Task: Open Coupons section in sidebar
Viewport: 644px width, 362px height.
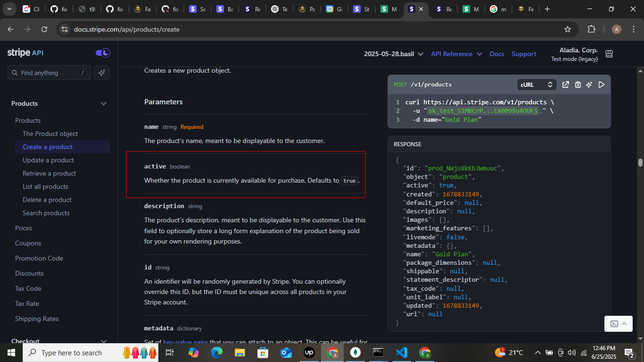Action: 28,243
